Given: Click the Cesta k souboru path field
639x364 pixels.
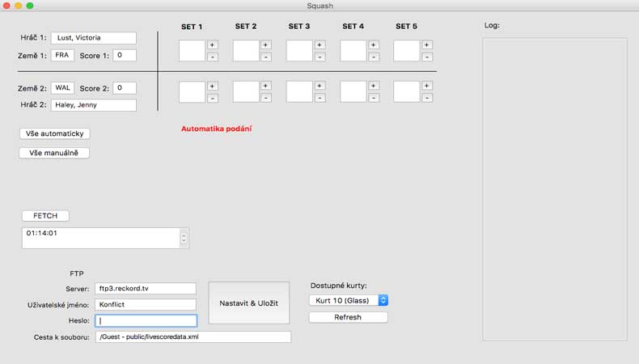Looking at the screenshot, I should pyautogui.click(x=193, y=336).
